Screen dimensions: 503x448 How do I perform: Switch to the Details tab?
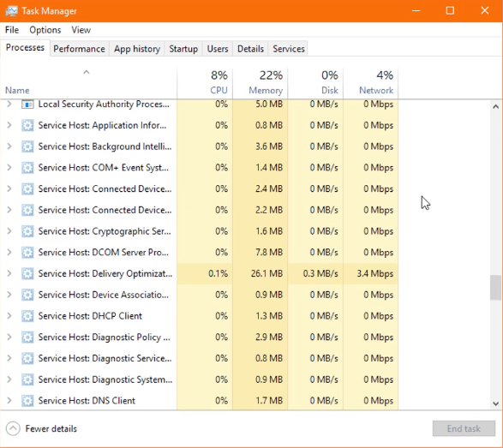[250, 49]
